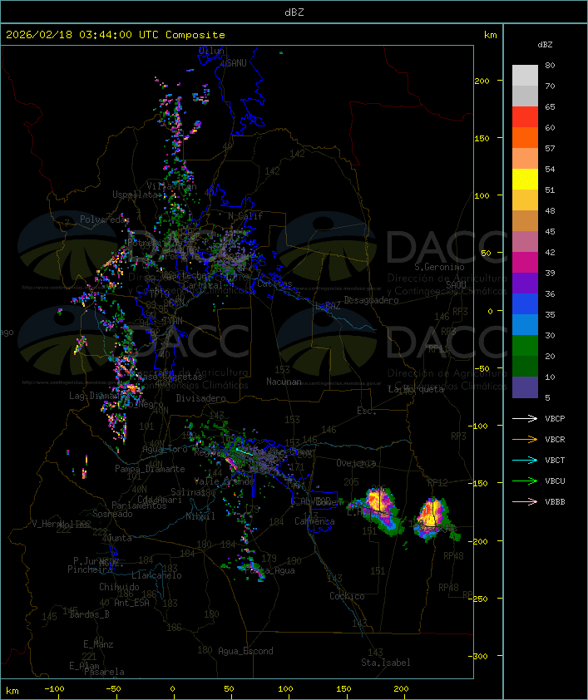Click the km unit label at top right
The width and height of the screenshot is (588, 700).
tap(490, 35)
